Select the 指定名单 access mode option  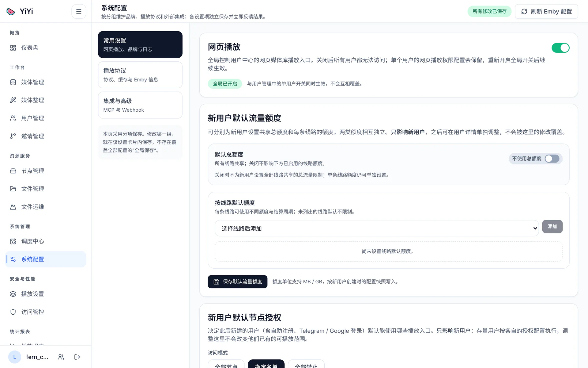[x=266, y=364]
